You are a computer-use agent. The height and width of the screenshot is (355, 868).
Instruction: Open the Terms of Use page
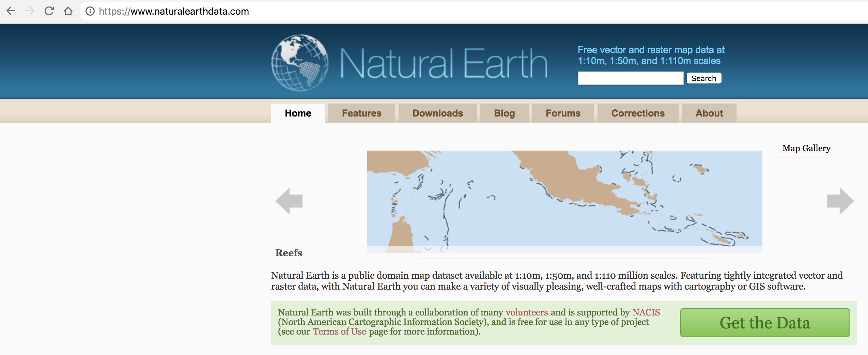click(339, 331)
